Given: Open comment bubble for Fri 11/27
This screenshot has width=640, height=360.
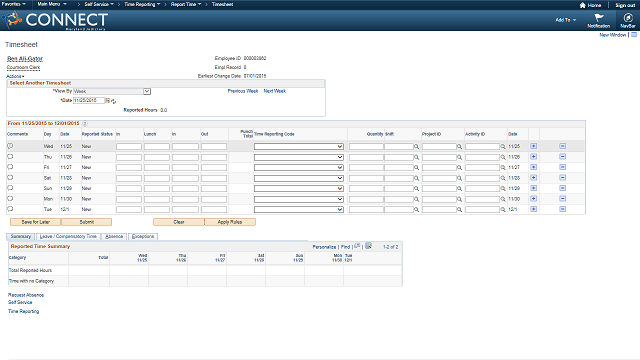Looking at the screenshot, I should coord(10,167).
